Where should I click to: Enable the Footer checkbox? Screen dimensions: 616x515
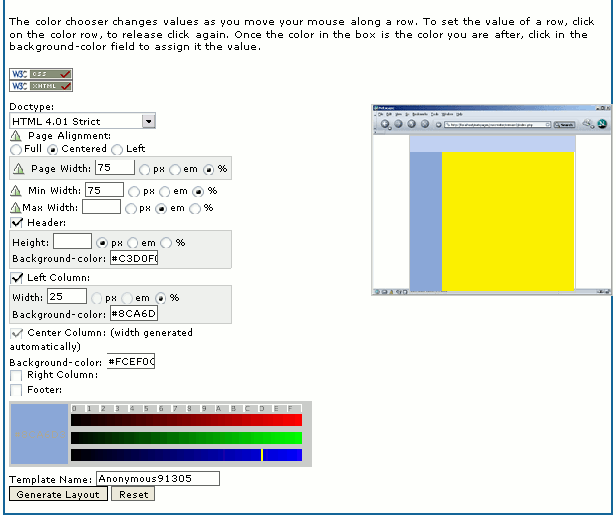(16, 390)
